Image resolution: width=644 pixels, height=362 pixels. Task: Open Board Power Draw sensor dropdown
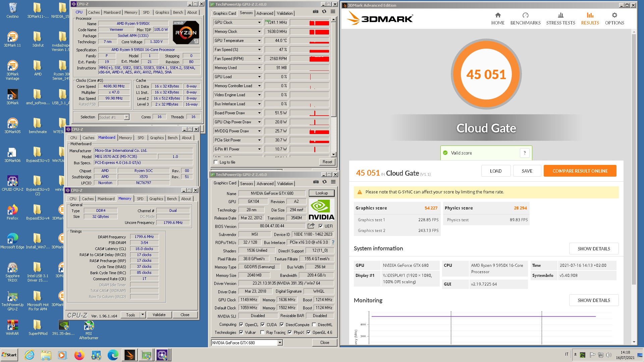[x=259, y=113]
